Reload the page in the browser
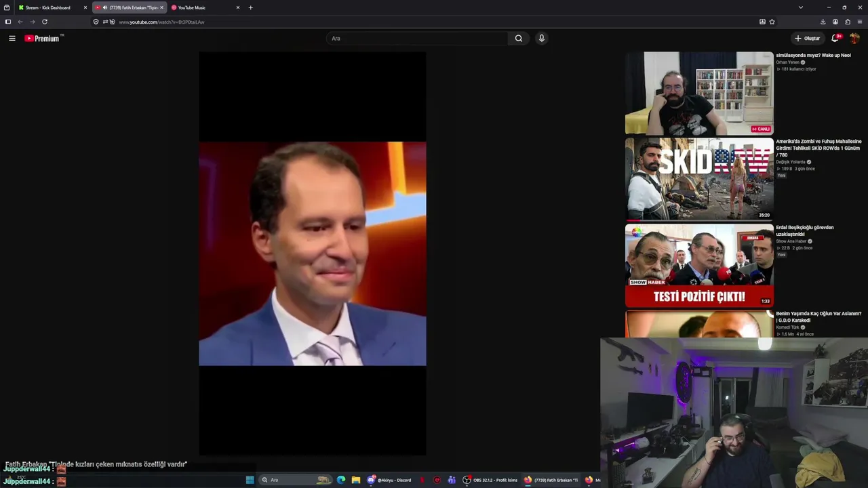 pos(45,22)
